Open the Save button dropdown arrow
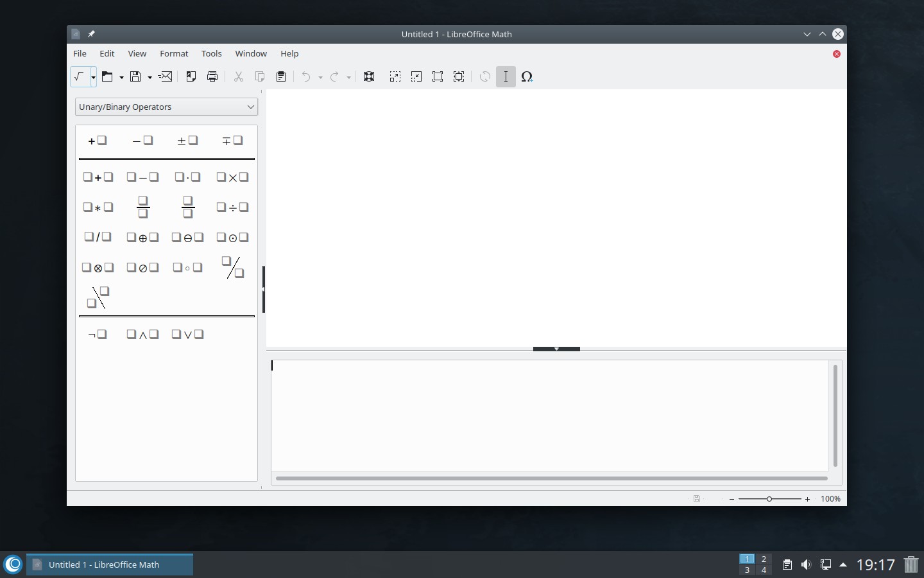Image resolution: width=924 pixels, height=578 pixels. [150, 77]
